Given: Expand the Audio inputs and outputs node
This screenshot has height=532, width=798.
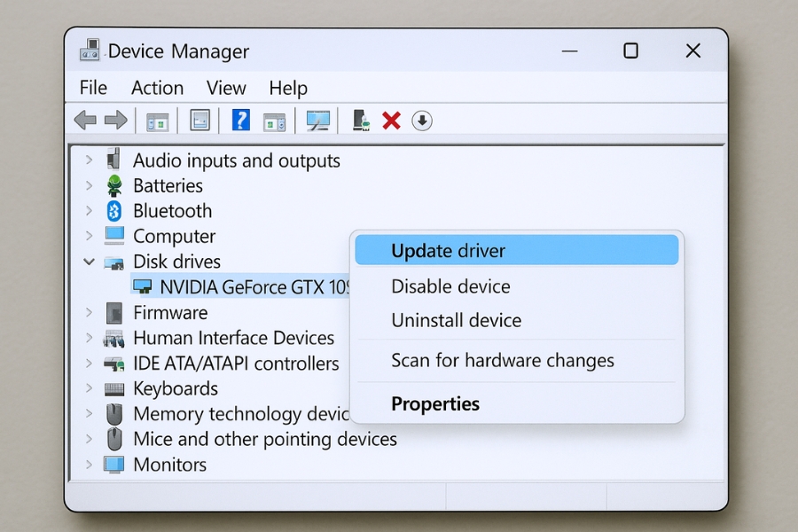Looking at the screenshot, I should (x=89, y=160).
